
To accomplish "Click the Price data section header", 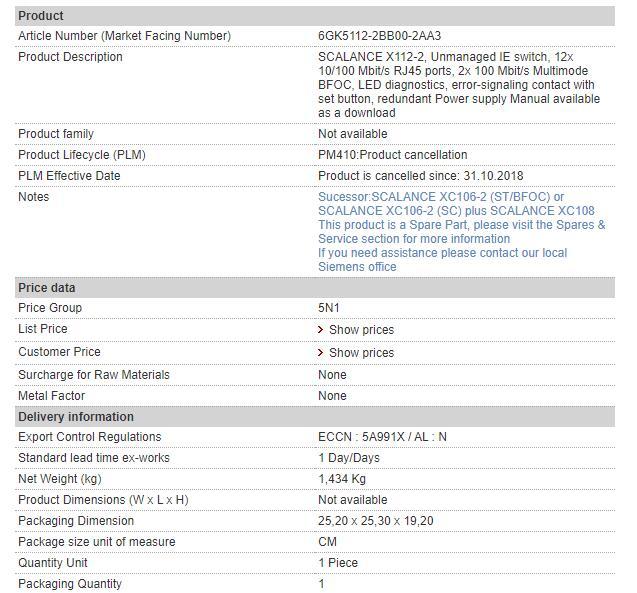I will tap(47, 288).
